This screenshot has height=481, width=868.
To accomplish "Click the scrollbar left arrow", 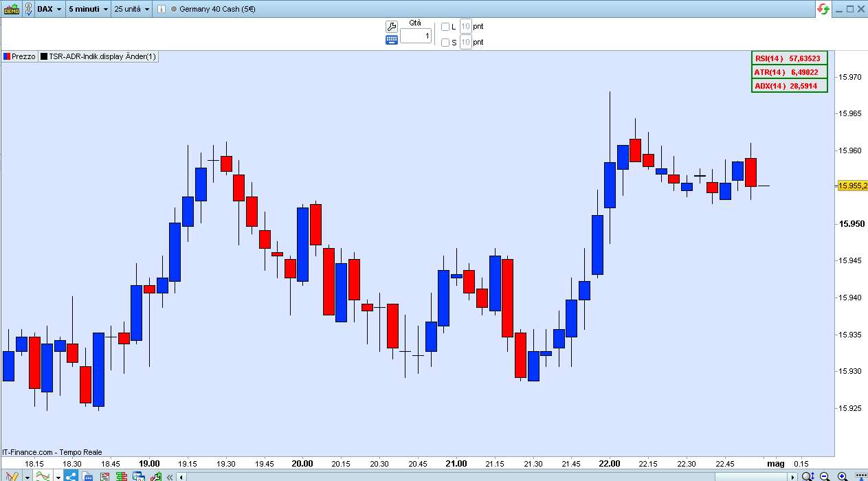I will coord(182,477).
